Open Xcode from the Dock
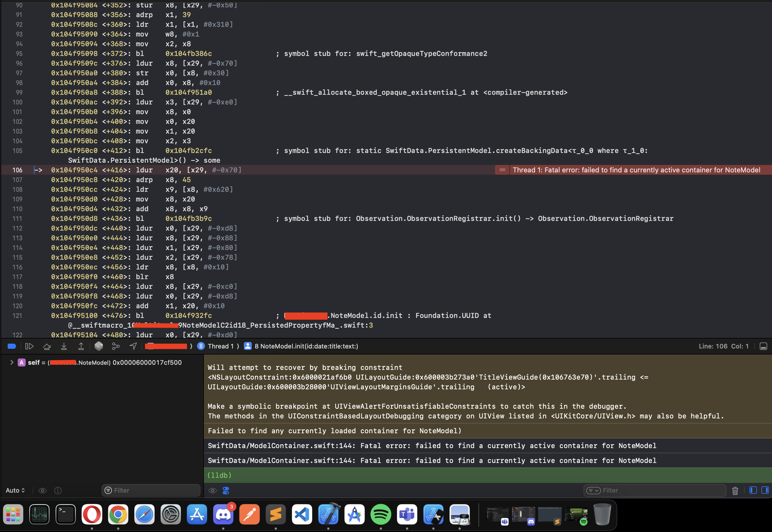Image resolution: width=772 pixels, height=532 pixels. point(329,514)
